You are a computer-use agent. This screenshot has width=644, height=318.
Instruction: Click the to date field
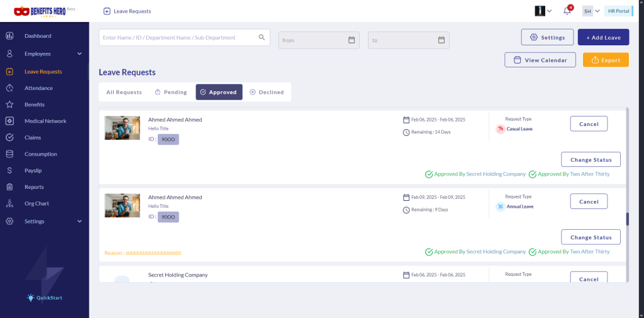tap(409, 40)
